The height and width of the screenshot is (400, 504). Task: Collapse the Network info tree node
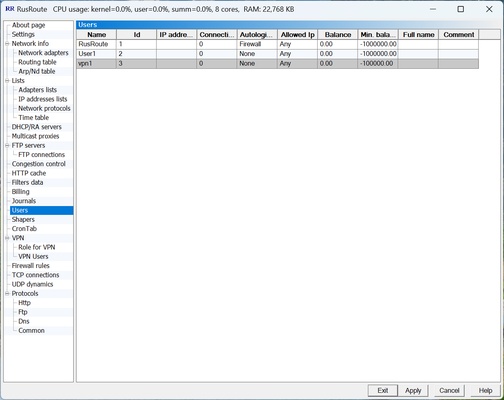[7, 44]
